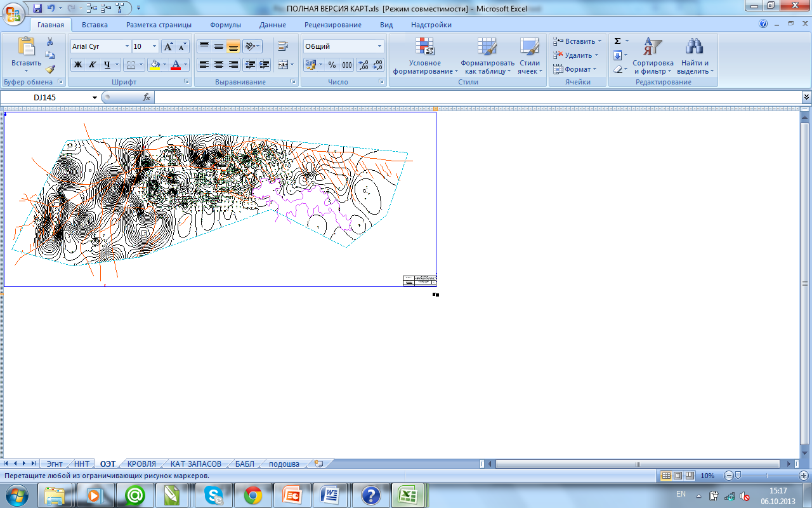Screen dimensions: 812x508
Task: Click the Merge and Center icon
Action: (283, 64)
